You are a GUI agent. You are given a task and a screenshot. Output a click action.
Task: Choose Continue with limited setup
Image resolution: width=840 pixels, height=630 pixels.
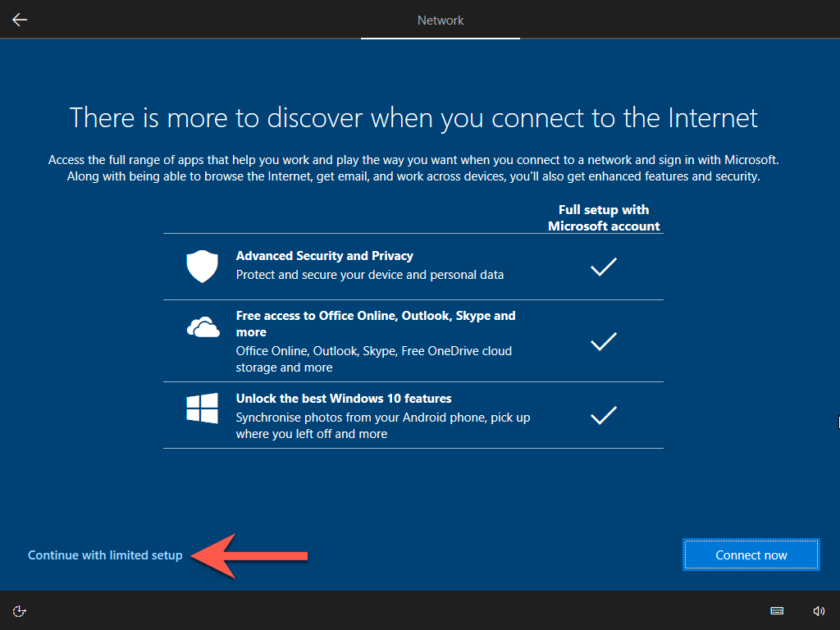pos(105,555)
